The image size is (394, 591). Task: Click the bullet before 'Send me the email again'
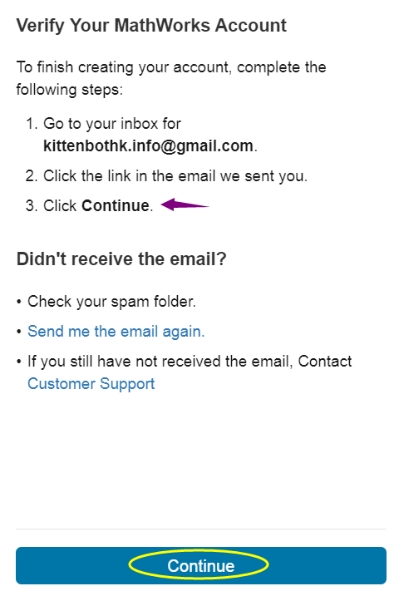(19, 332)
